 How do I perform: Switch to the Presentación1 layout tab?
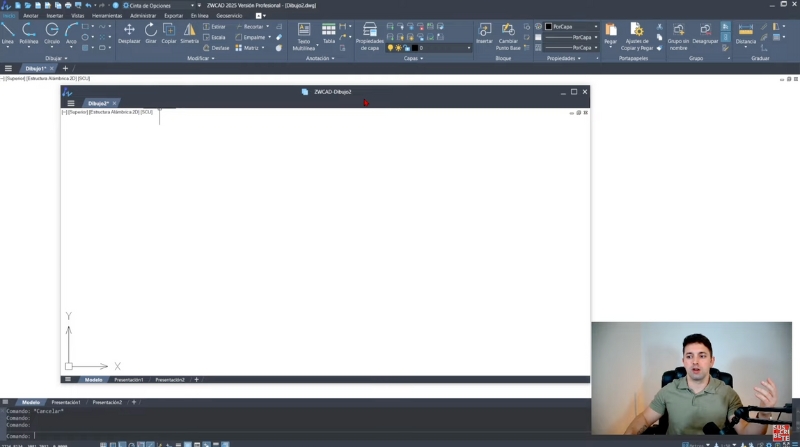click(66, 402)
